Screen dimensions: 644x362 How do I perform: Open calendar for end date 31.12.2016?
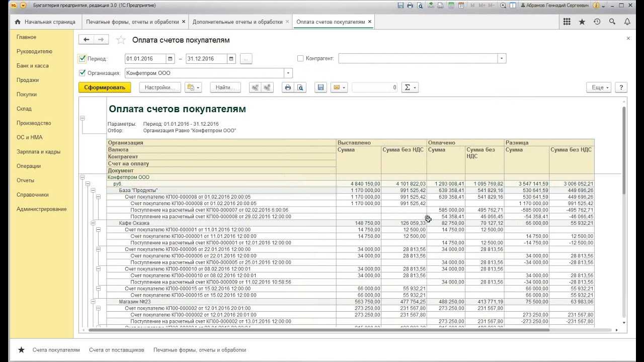231,59
